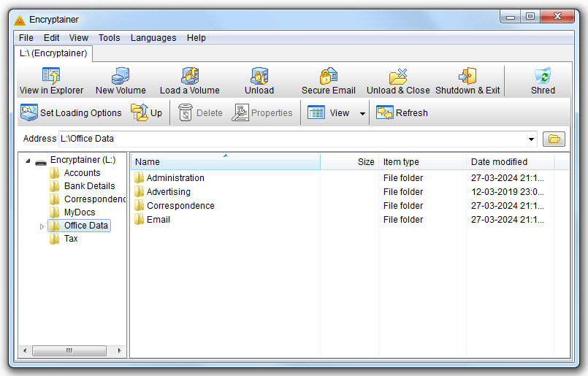
Task: Open the Help menu
Action: [196, 38]
